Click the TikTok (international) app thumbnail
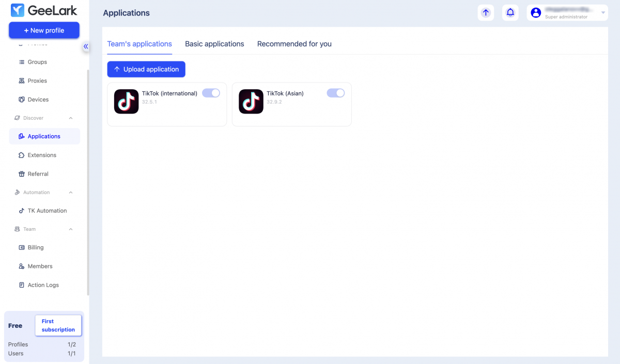The height and width of the screenshot is (364, 620). [x=126, y=102]
